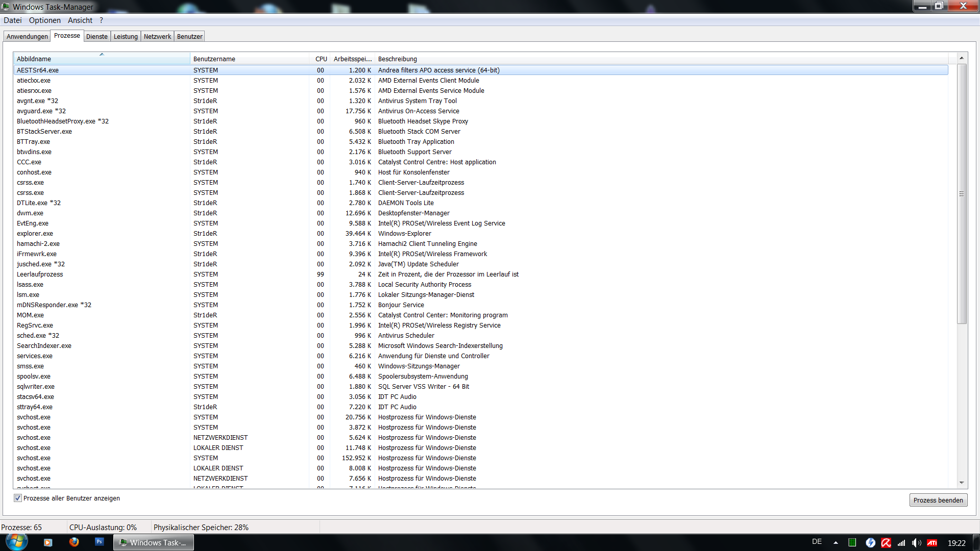Select the spoolsv.exe process

pos(481,377)
